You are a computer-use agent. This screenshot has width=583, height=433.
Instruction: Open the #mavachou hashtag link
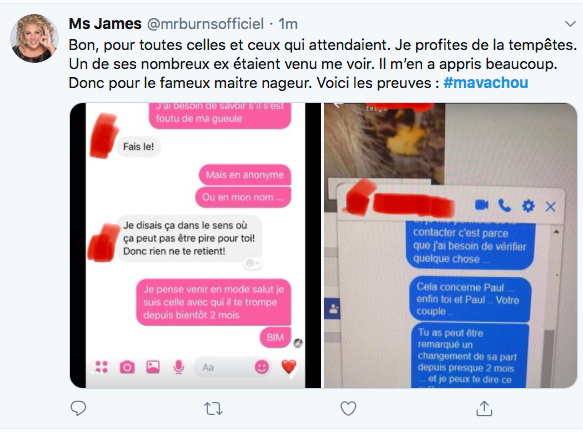tap(486, 83)
